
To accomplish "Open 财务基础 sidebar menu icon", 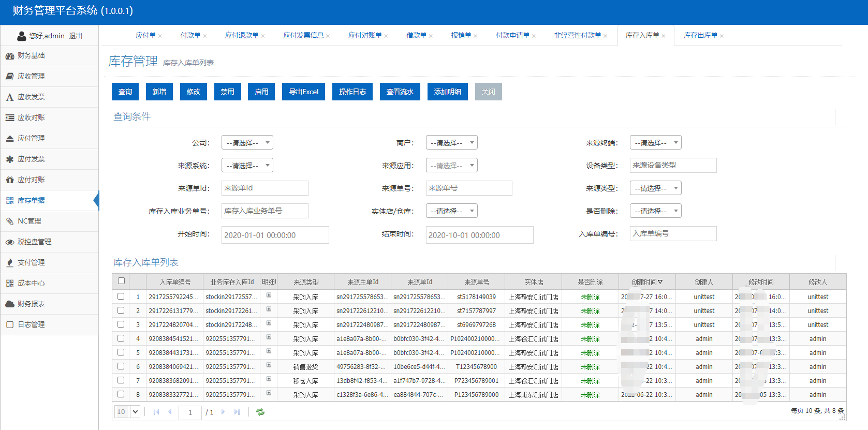I will coord(10,56).
